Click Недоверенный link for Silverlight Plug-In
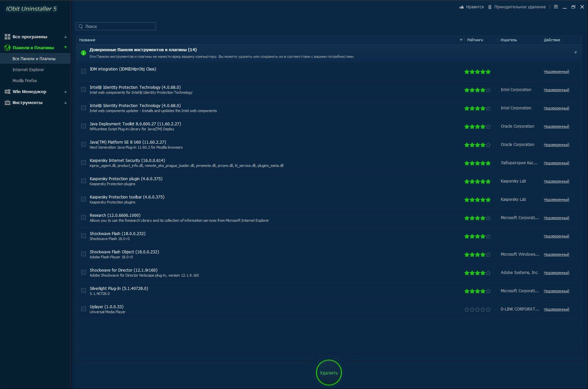 point(556,291)
